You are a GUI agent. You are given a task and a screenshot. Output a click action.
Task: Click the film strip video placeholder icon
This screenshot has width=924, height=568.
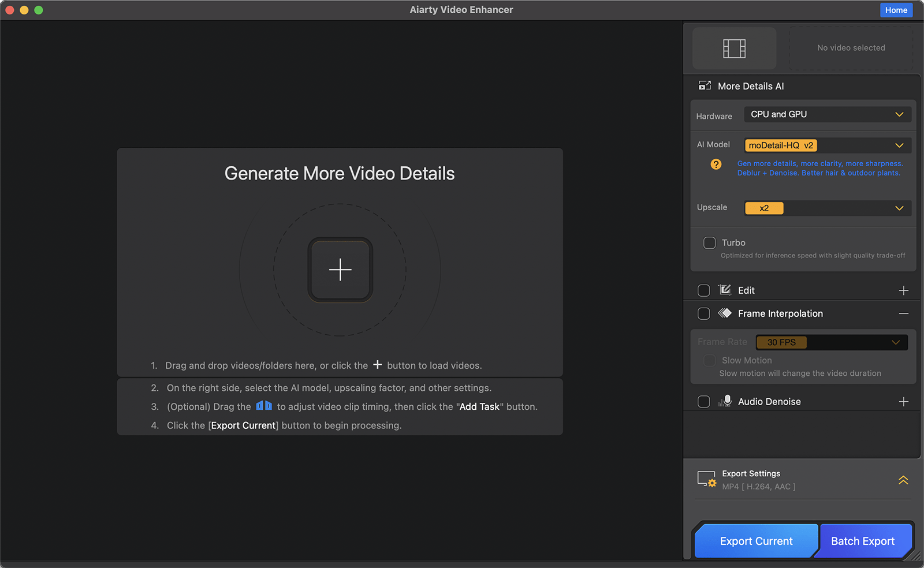pos(733,48)
